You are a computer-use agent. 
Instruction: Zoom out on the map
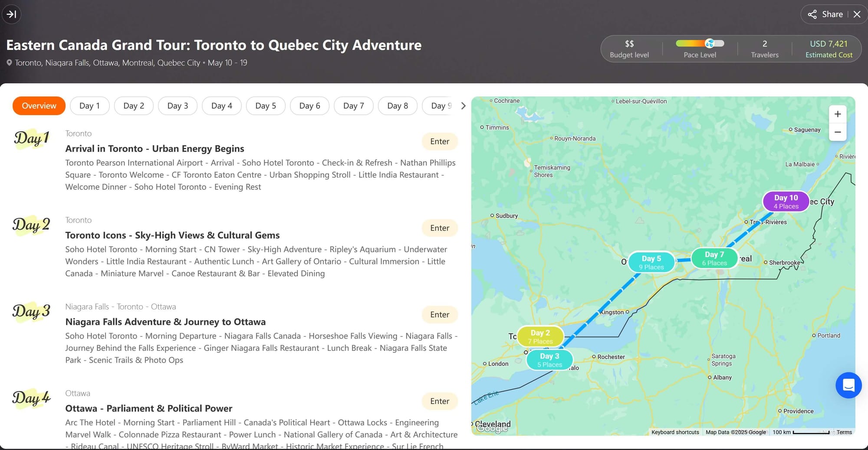tap(837, 132)
